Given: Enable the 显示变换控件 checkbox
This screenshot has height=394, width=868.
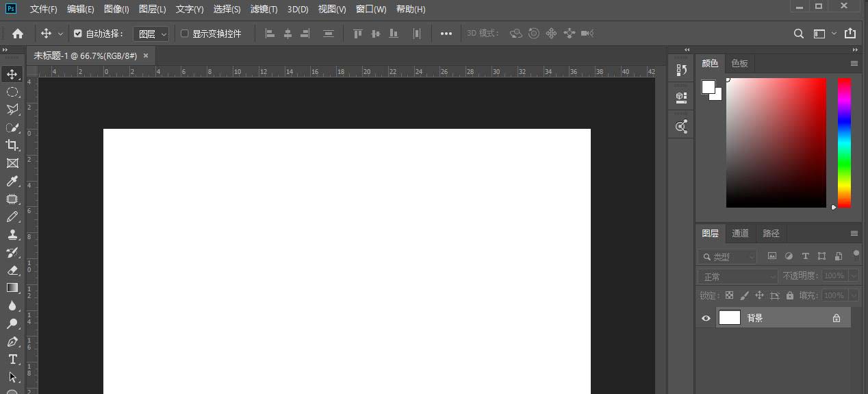Looking at the screenshot, I should pyautogui.click(x=184, y=34).
